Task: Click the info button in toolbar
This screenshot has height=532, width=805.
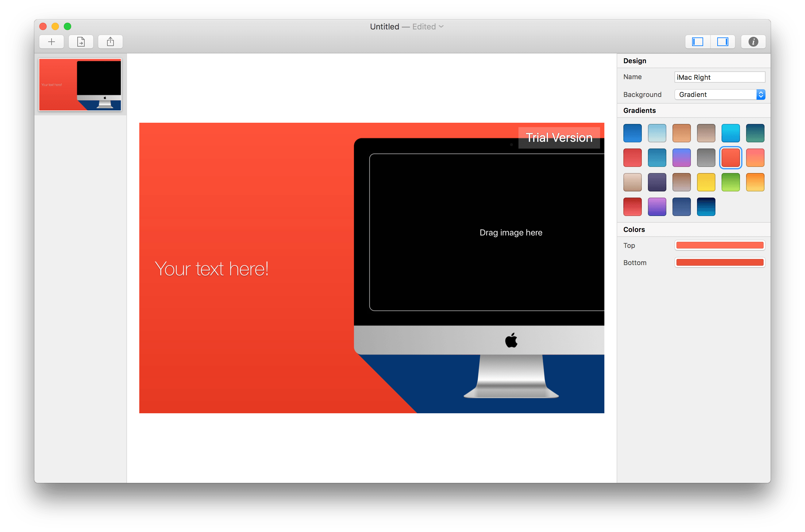Action: [x=753, y=42]
